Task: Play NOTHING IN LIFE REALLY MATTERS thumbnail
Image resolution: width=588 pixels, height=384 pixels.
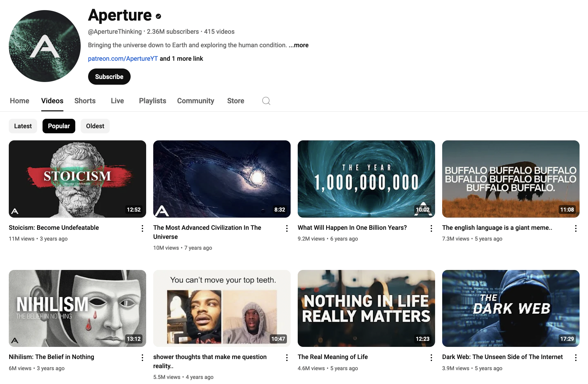Action: click(366, 308)
